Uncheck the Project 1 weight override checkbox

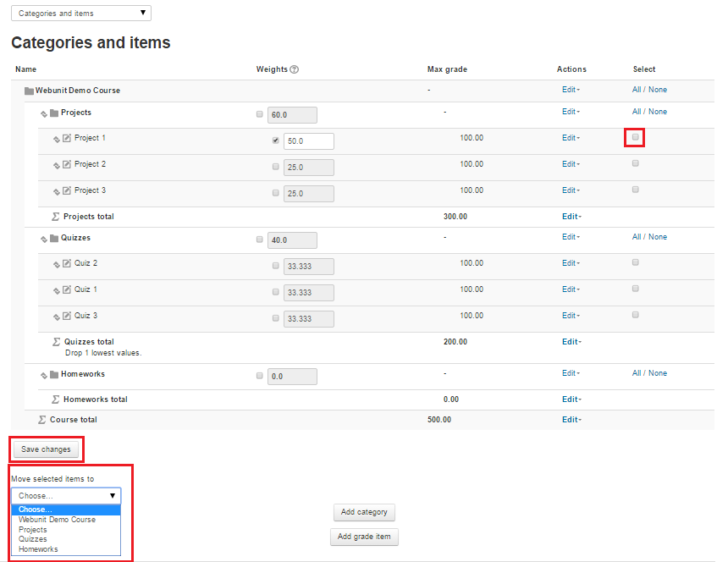[276, 140]
